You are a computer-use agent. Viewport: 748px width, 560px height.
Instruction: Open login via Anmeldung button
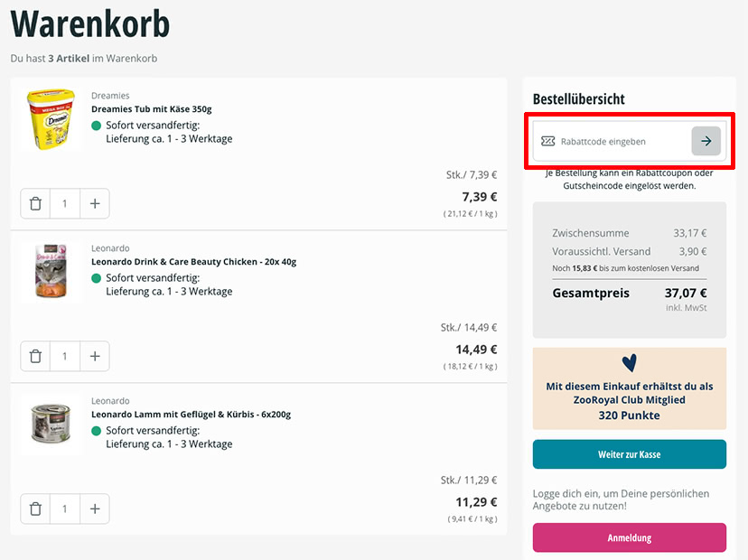pyautogui.click(x=630, y=537)
